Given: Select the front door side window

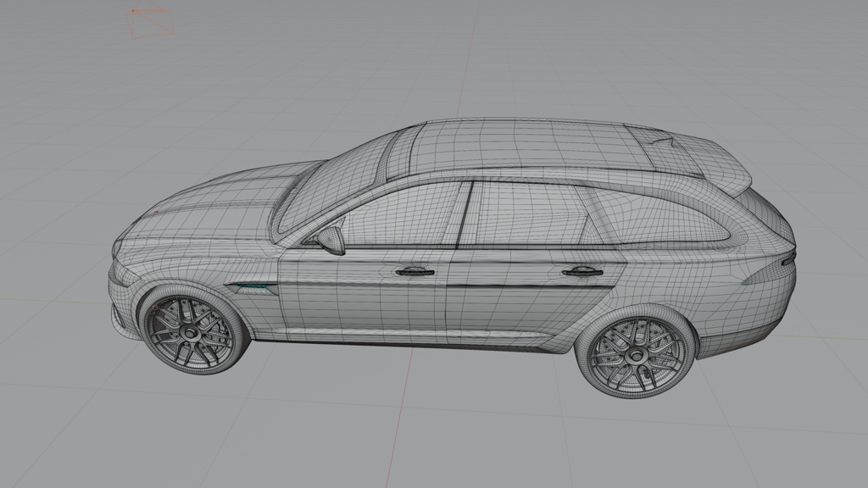Looking at the screenshot, I should pos(403,217).
